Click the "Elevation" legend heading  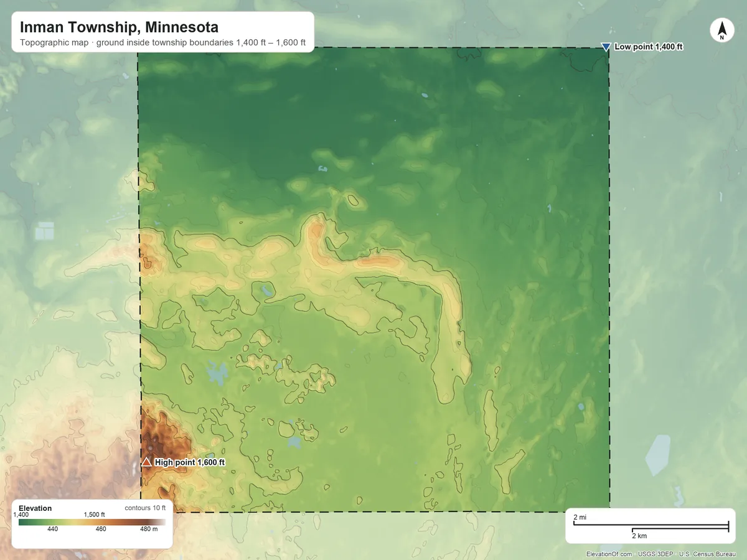[x=35, y=508]
